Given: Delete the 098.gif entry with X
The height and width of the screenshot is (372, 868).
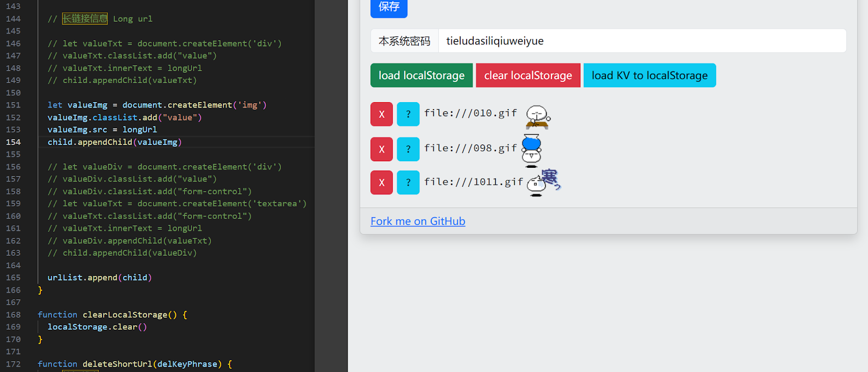Looking at the screenshot, I should click(381, 149).
